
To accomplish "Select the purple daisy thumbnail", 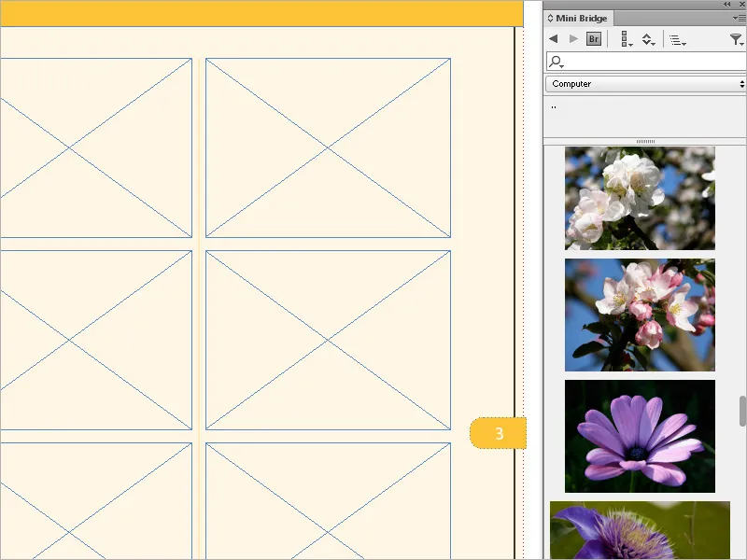I will tap(640, 436).
